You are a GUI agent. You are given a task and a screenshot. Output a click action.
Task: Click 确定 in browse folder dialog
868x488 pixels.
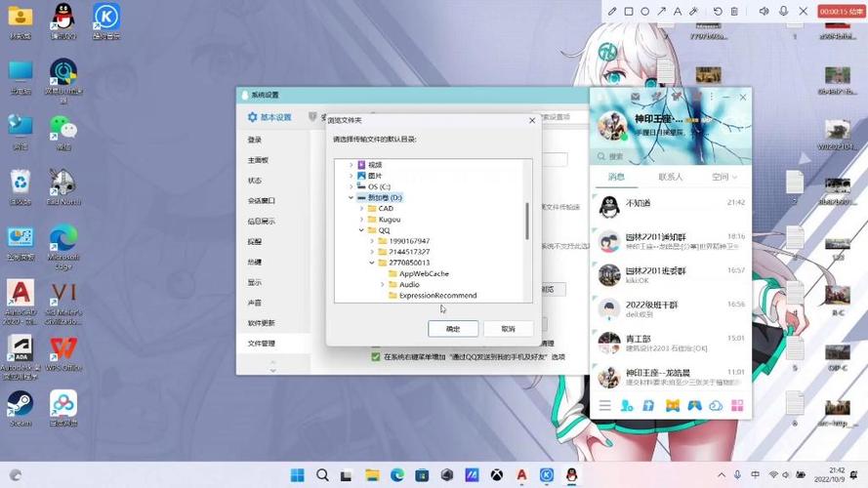point(453,329)
